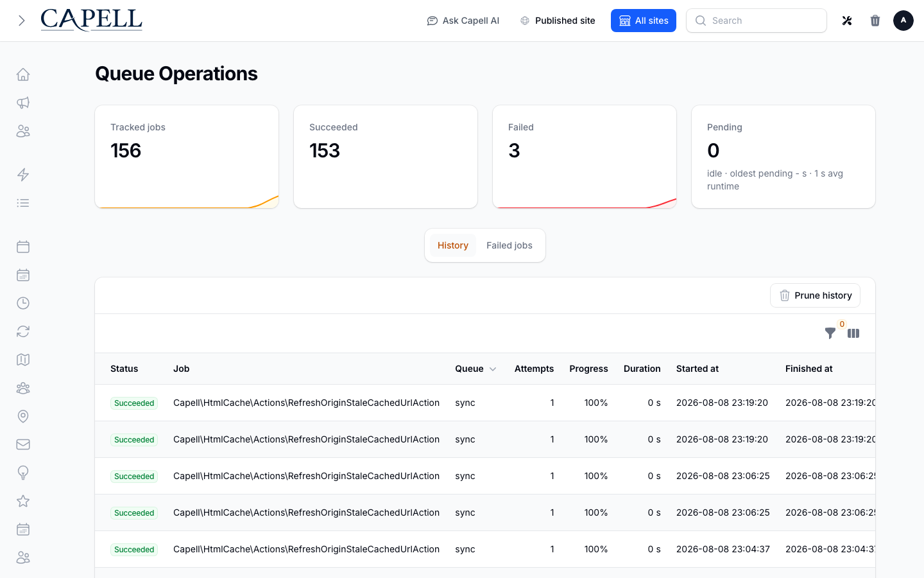924x578 pixels.
Task: Click the Tracked jobs card
Action: pos(187,157)
